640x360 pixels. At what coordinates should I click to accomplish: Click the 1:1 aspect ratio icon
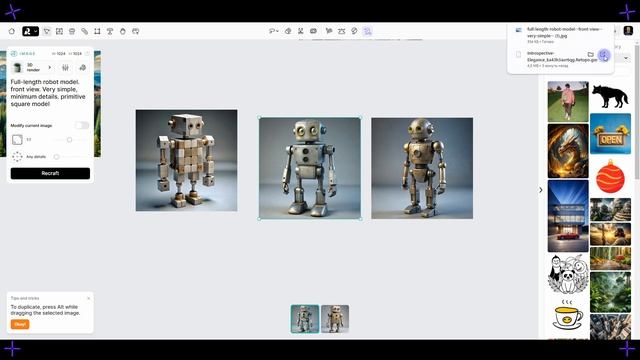pos(17,140)
